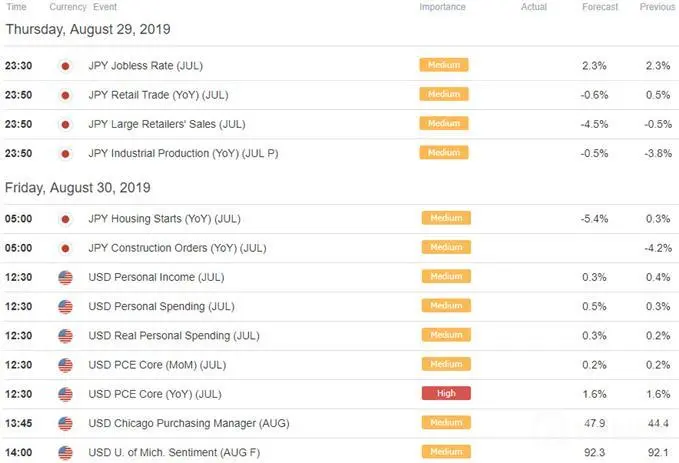The image size is (679, 463).
Task: Select Medium badge for USD Personal Spending
Action: [446, 306]
